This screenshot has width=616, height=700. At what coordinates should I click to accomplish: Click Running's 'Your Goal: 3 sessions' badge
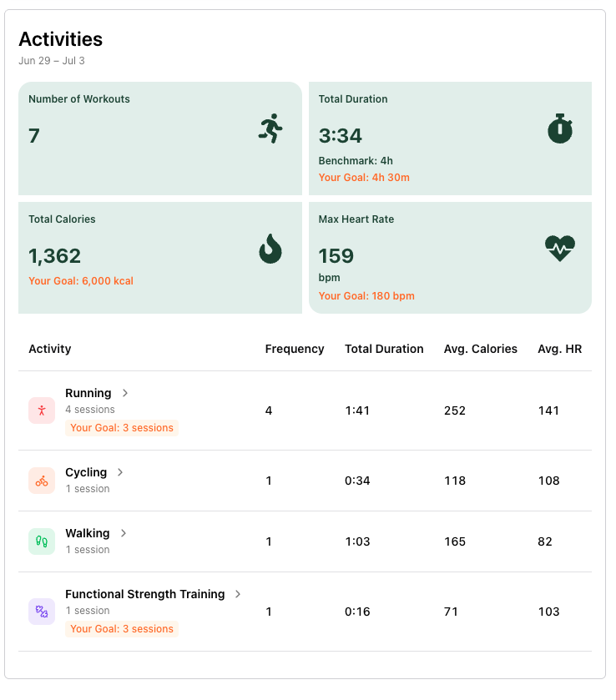coord(122,428)
